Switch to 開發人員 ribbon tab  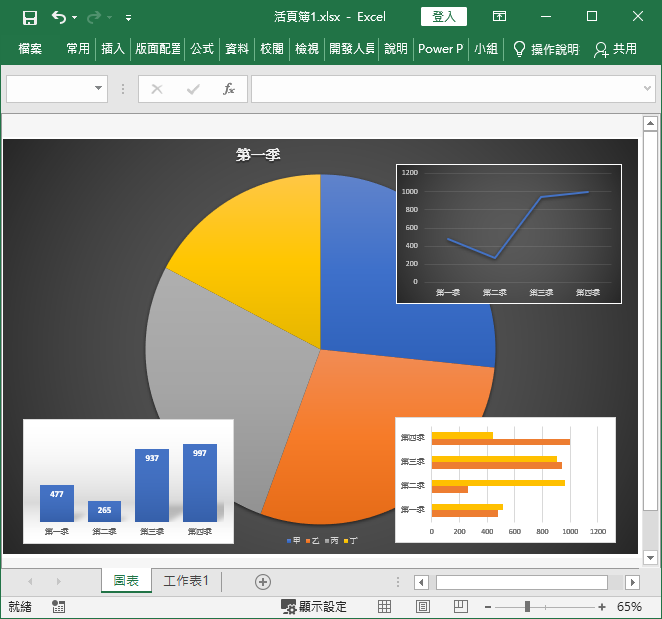pyautogui.click(x=352, y=49)
